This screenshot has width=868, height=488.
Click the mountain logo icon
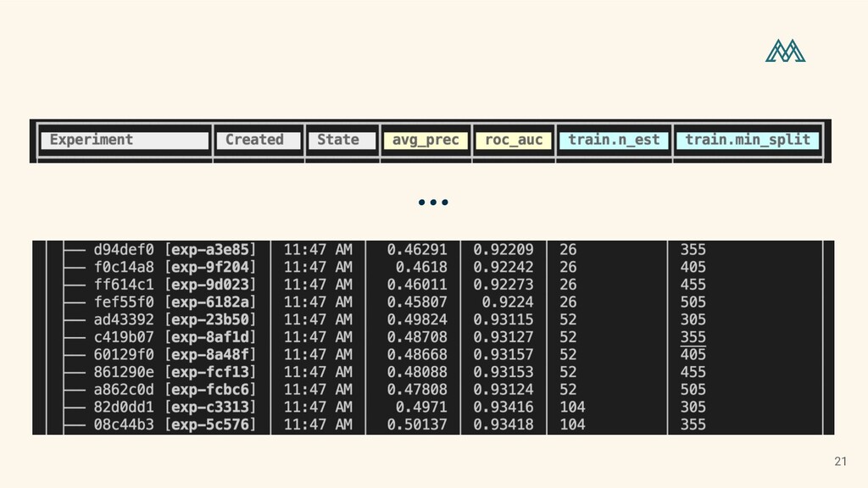785,50
